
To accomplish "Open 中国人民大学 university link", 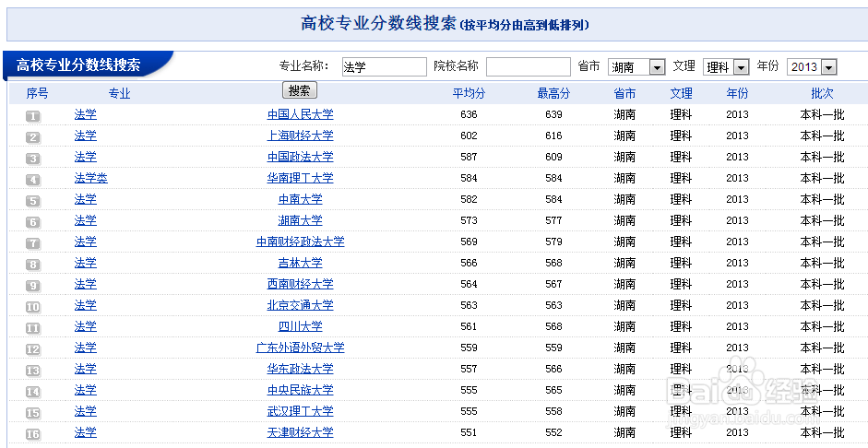I will [x=300, y=115].
